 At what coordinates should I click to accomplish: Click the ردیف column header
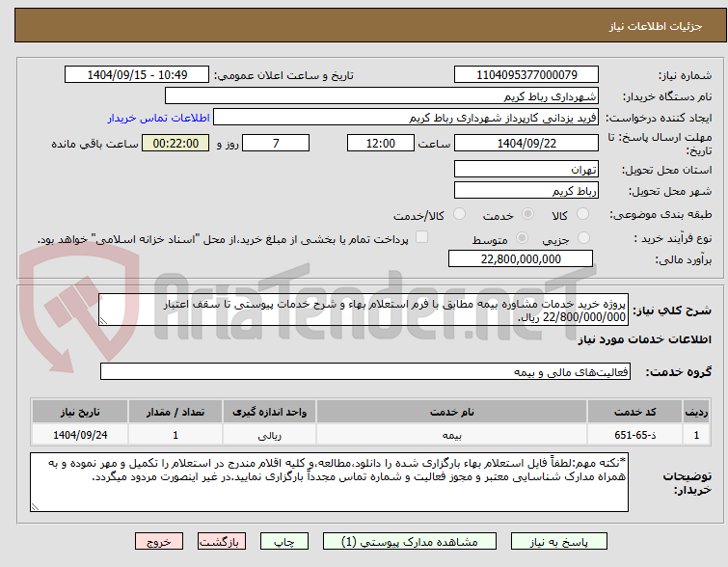[696, 412]
